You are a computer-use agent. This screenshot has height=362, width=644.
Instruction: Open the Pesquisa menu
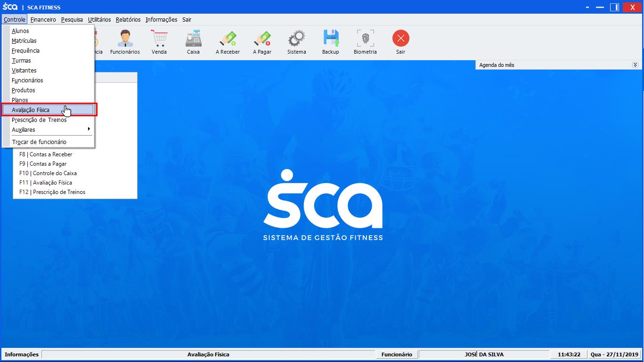pos(72,19)
